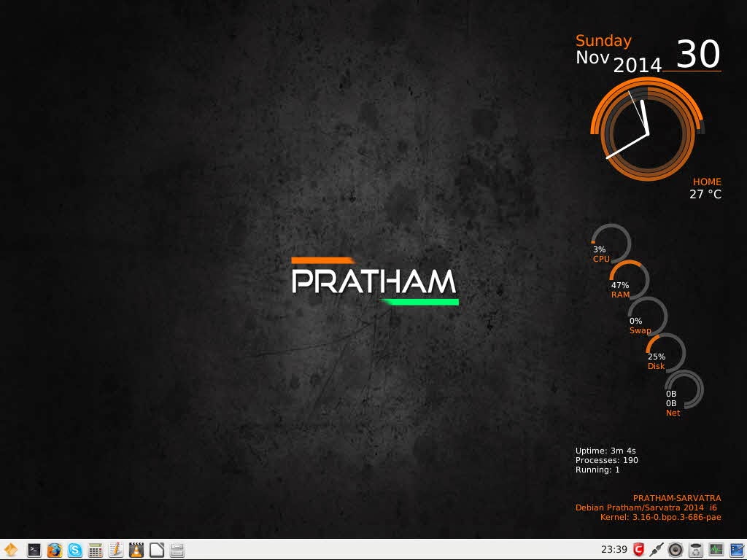Open VLC media player
This screenshot has width=747, height=560.
[x=136, y=550]
